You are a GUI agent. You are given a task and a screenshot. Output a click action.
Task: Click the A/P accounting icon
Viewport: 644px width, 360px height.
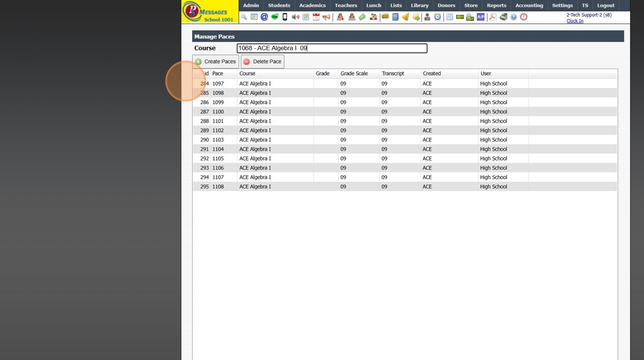pyautogui.click(x=481, y=17)
